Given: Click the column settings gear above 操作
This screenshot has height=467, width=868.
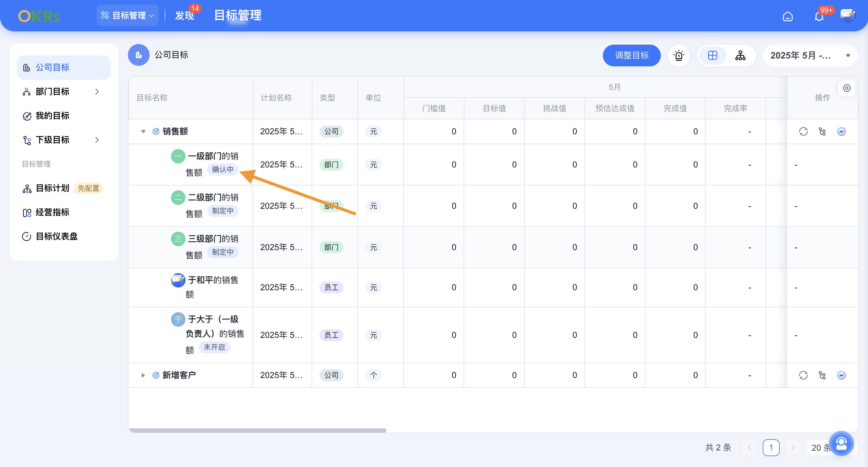Looking at the screenshot, I should point(847,88).
